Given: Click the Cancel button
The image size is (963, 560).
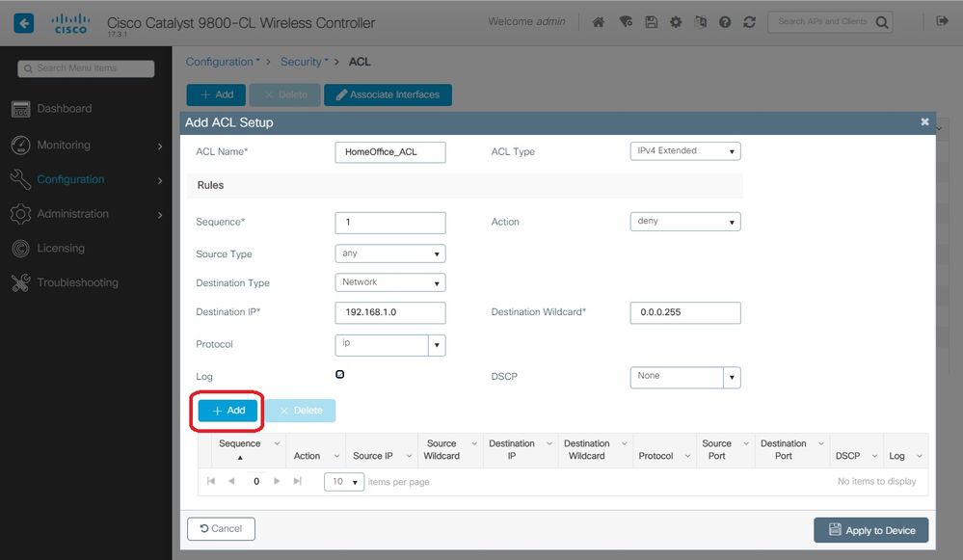Looking at the screenshot, I should click(221, 529).
